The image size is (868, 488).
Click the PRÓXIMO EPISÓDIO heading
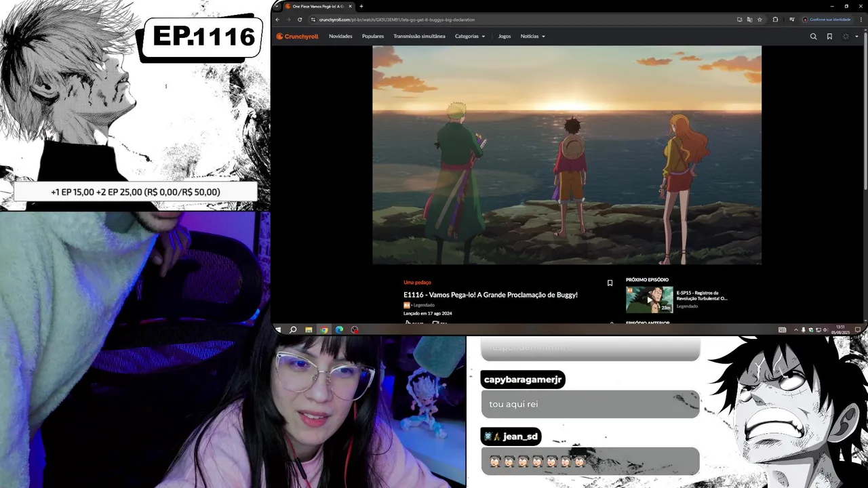click(x=647, y=279)
